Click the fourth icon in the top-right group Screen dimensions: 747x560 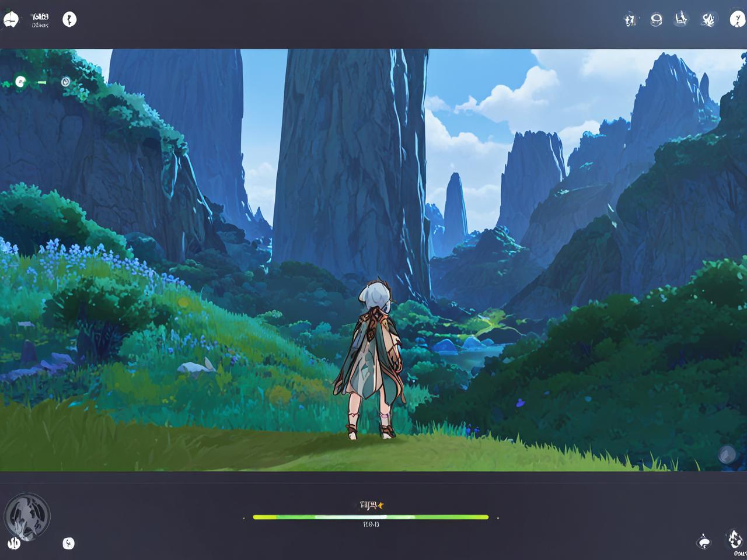tap(708, 20)
